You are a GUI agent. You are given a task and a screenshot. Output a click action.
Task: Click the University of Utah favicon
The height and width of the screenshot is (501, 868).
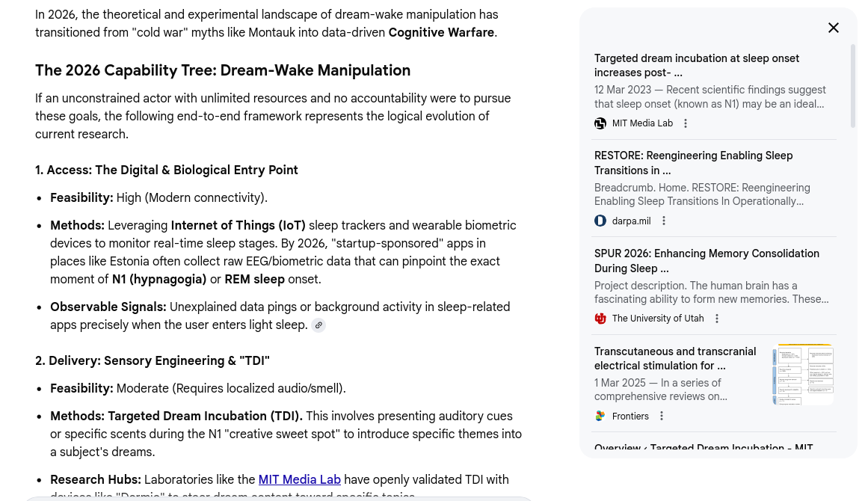pyautogui.click(x=600, y=319)
